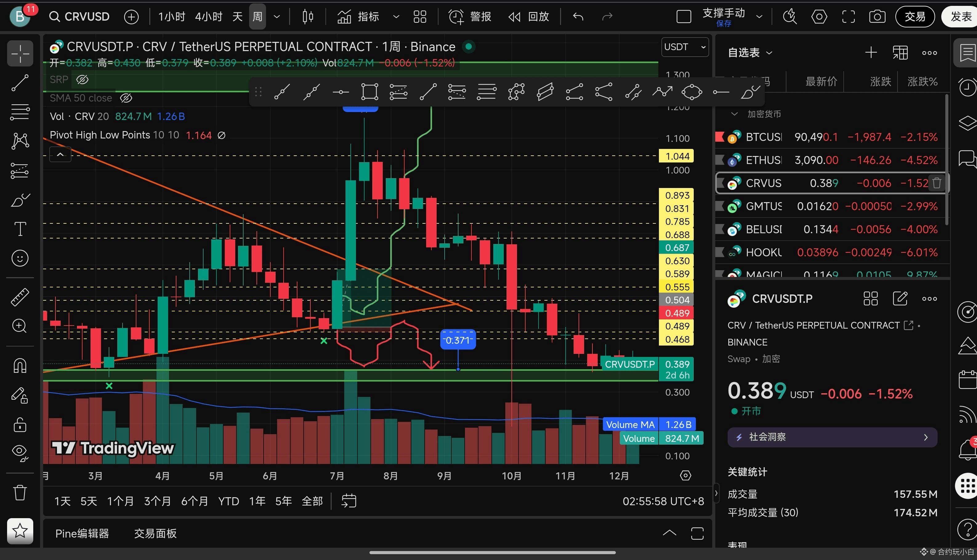Create an alert with 警报

(x=470, y=17)
